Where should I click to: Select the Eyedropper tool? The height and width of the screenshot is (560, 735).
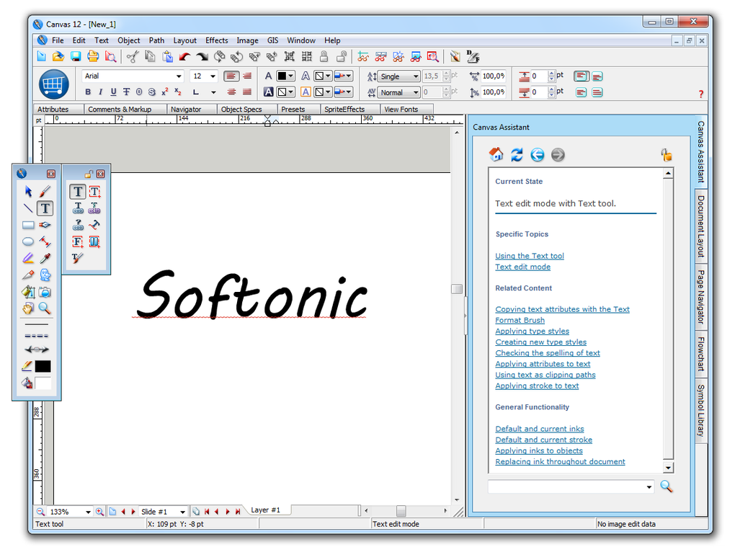pyautogui.click(x=45, y=259)
